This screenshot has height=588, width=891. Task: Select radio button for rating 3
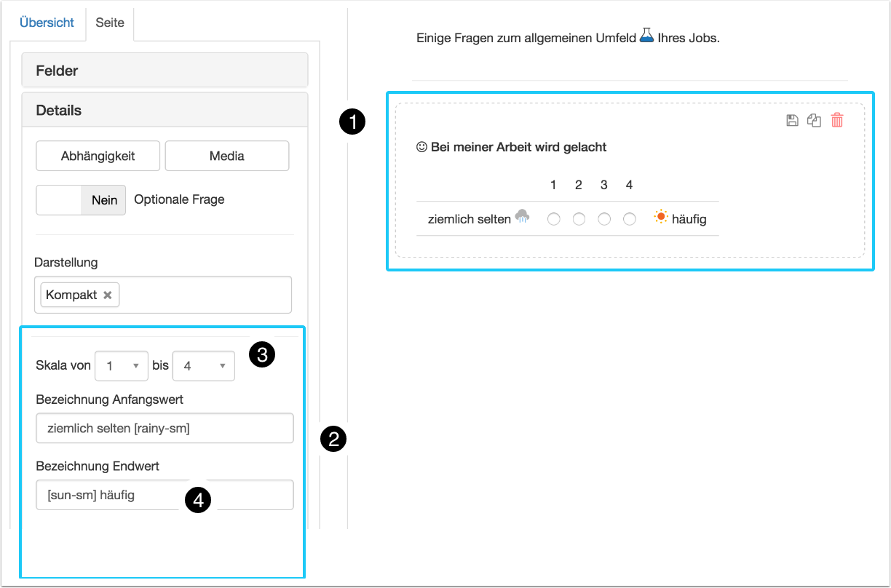tap(604, 219)
